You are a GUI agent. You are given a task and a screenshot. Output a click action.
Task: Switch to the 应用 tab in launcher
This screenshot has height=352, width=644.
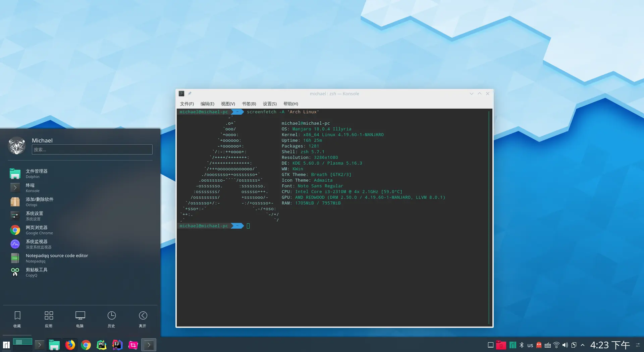pos(49,319)
